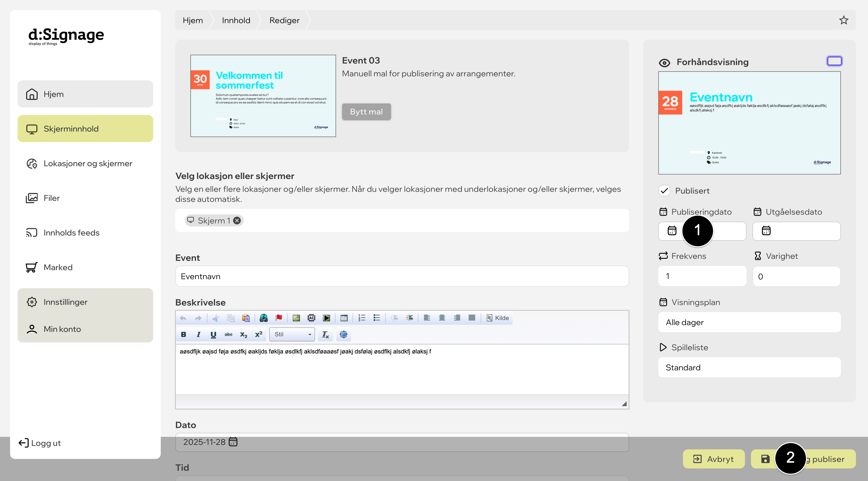The width and height of the screenshot is (868, 481).
Task: Apply strikethrough formatting
Action: tap(229, 334)
